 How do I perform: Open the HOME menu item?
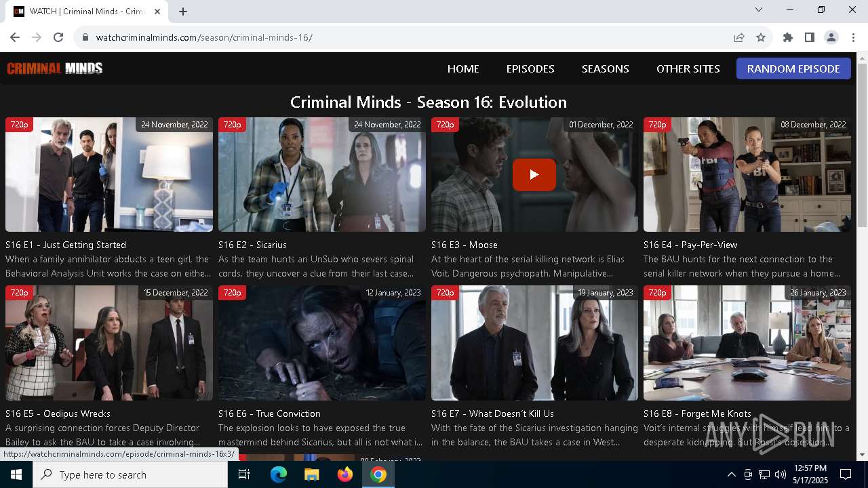pyautogui.click(x=463, y=68)
